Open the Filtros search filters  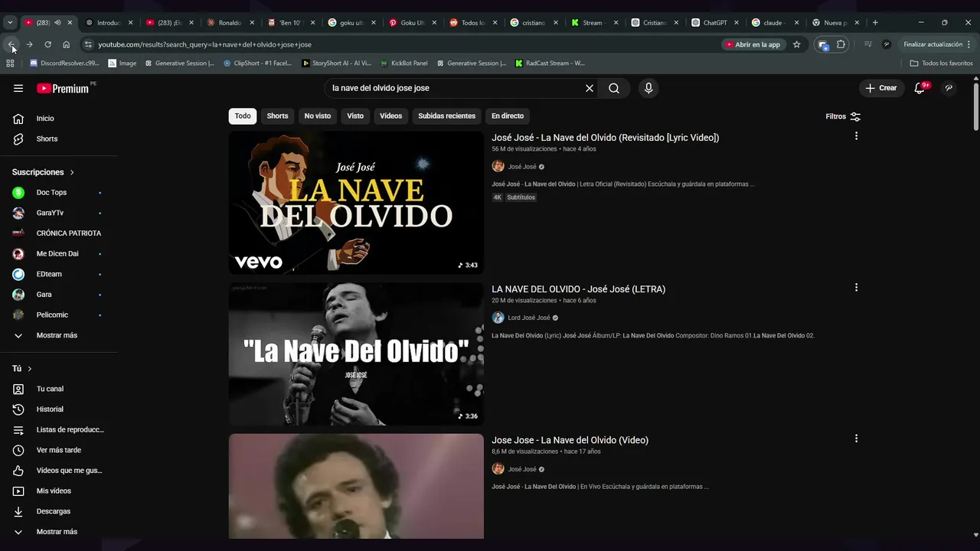click(x=843, y=116)
